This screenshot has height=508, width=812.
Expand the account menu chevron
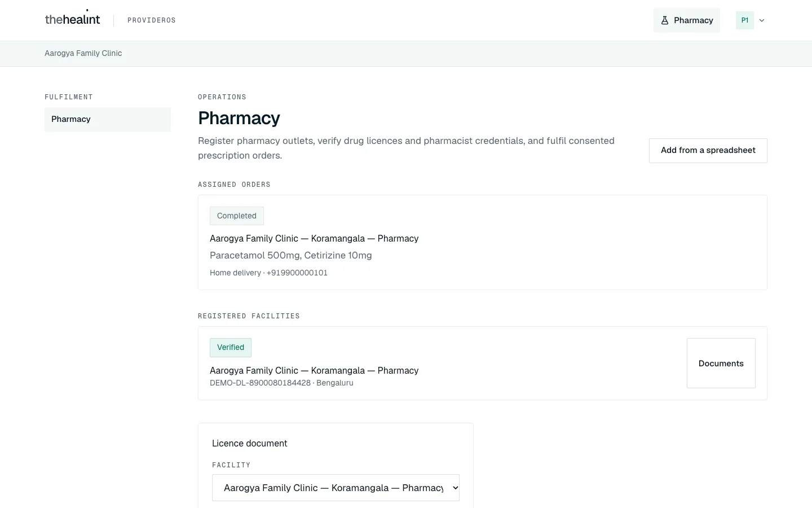tap(762, 20)
